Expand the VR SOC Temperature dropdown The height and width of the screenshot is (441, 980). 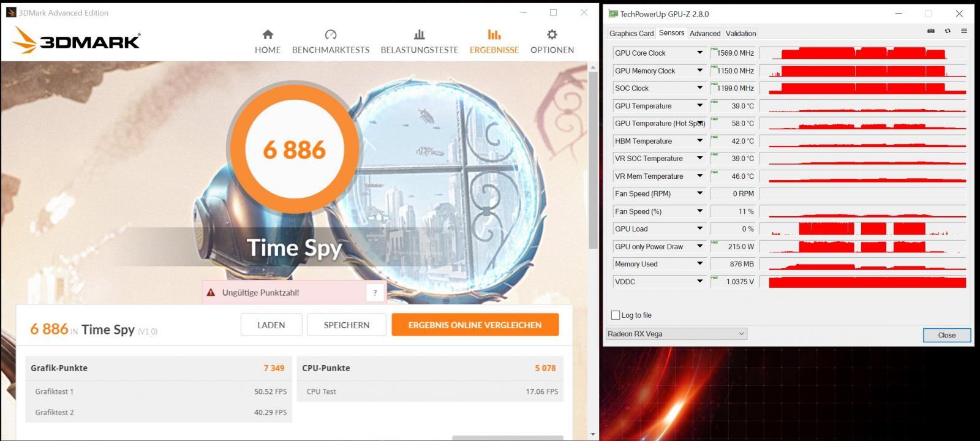point(699,158)
